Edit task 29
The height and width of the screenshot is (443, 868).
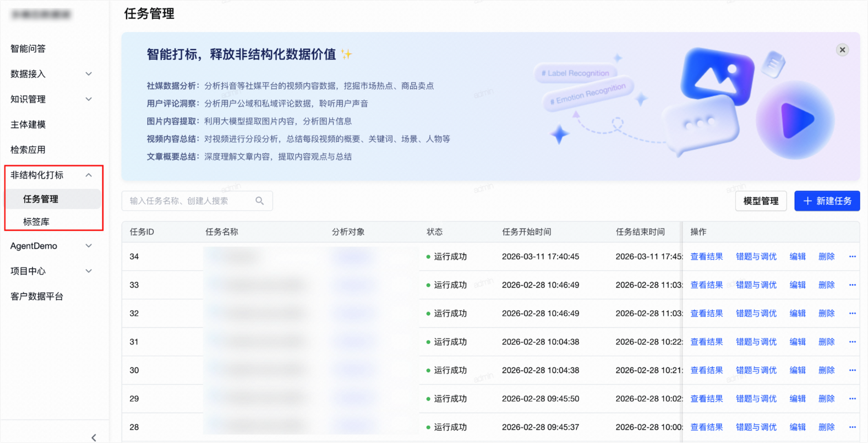(x=798, y=399)
